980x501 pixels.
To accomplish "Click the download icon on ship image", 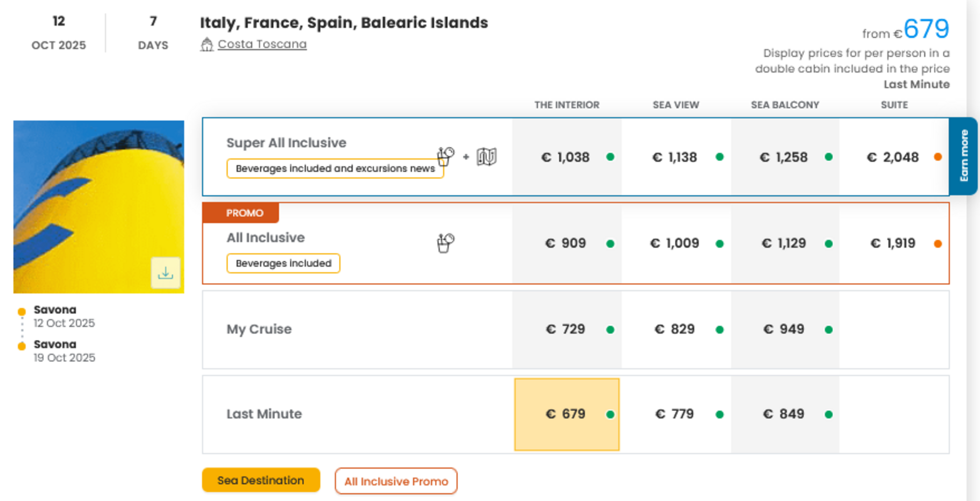I will point(165,273).
